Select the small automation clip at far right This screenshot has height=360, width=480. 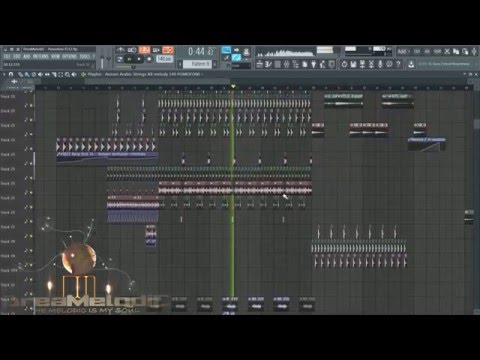(x=427, y=144)
